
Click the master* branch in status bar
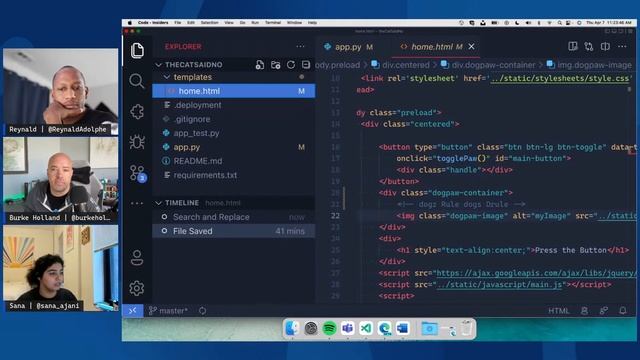coord(168,311)
